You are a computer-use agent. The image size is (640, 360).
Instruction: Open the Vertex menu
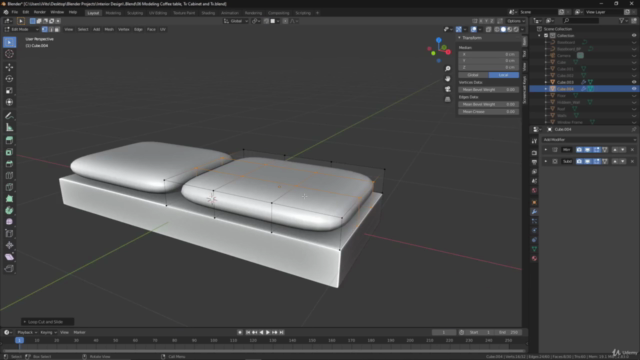(x=124, y=29)
